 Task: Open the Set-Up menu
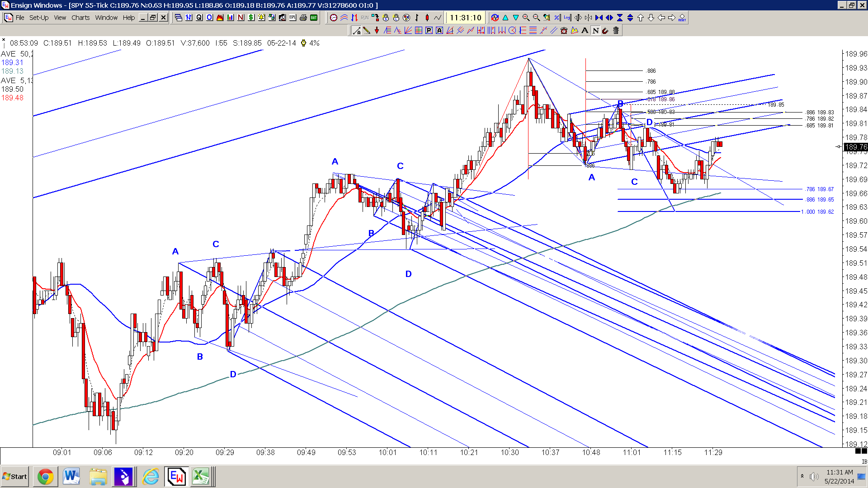(x=39, y=18)
